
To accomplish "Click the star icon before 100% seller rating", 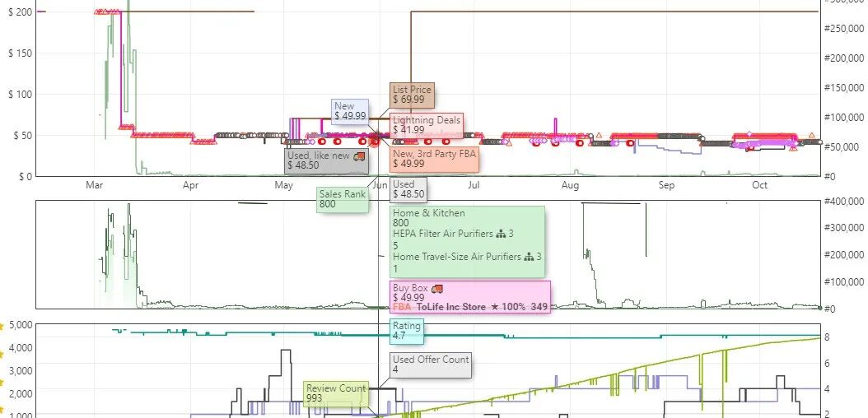I will pyautogui.click(x=495, y=307).
